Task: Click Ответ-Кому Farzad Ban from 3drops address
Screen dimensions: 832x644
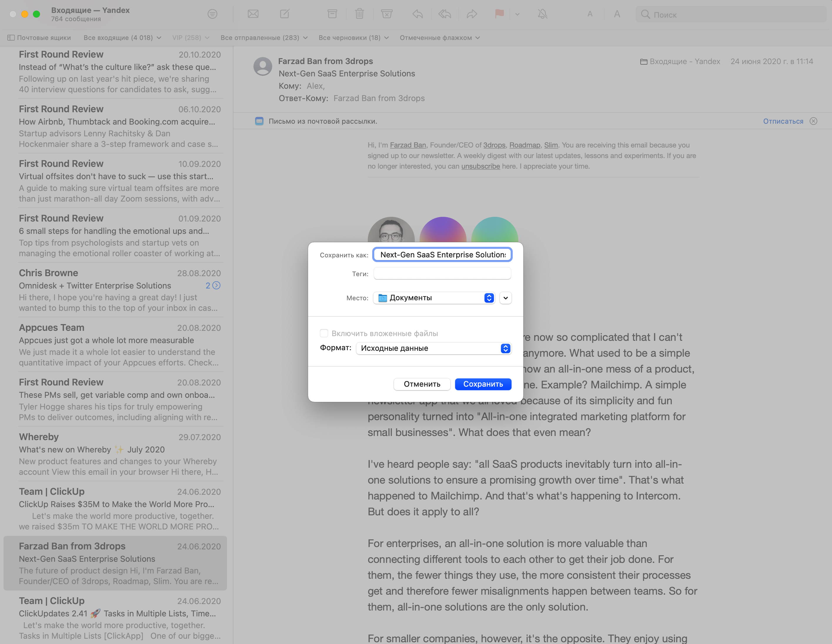Action: 379,98
